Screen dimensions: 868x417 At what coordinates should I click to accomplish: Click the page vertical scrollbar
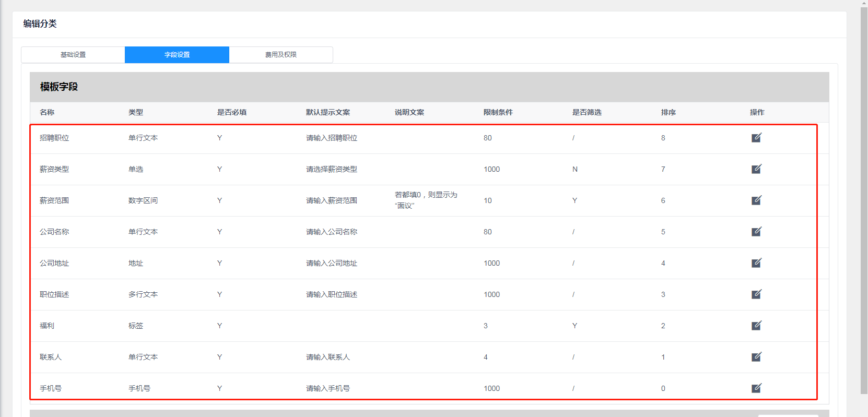tap(864, 201)
